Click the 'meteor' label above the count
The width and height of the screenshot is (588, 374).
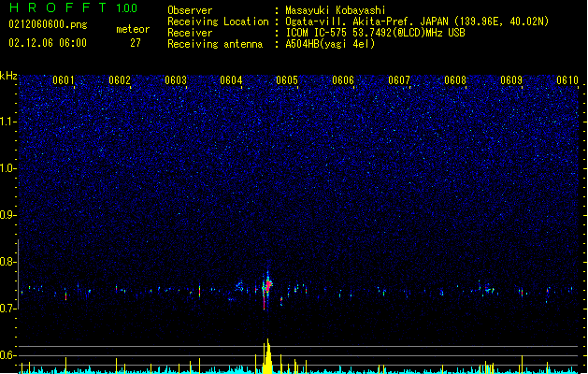click(133, 29)
